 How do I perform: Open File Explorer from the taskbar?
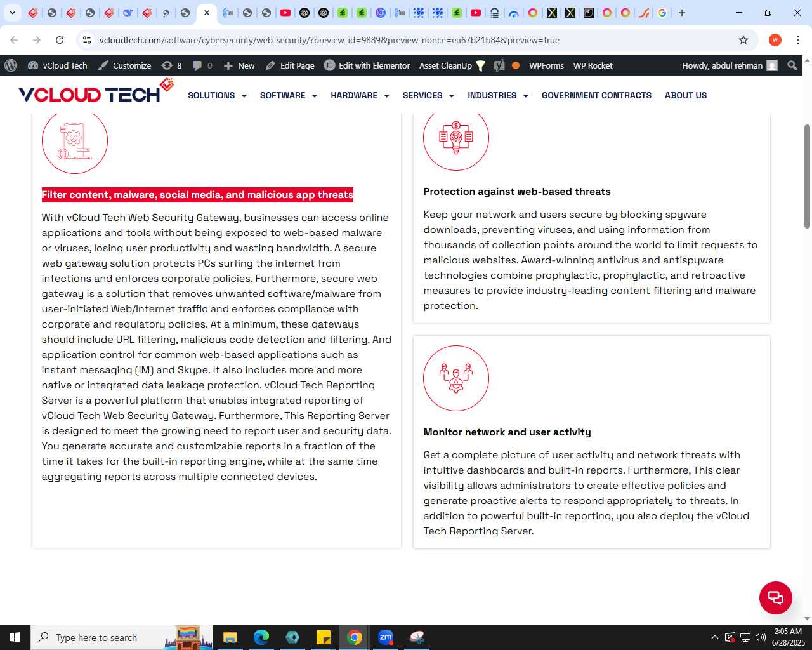pos(230,637)
